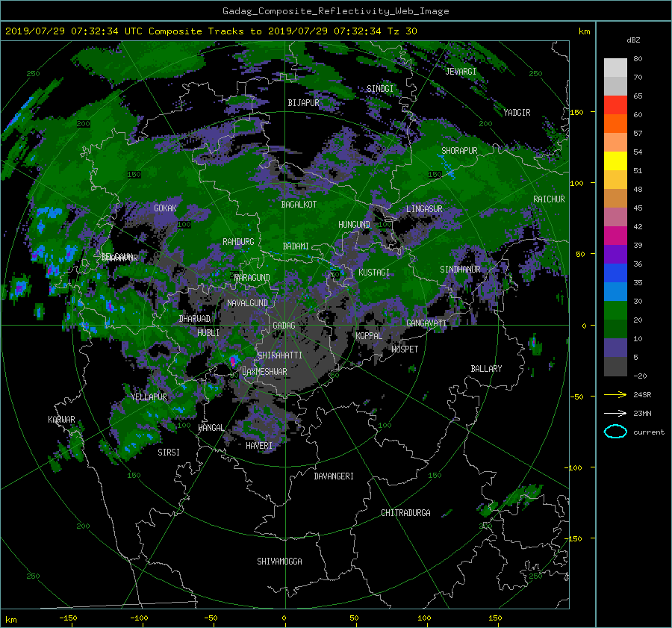The width and height of the screenshot is (672, 628).
Task: Click the BIJAPUR city label
Action: pos(303,103)
